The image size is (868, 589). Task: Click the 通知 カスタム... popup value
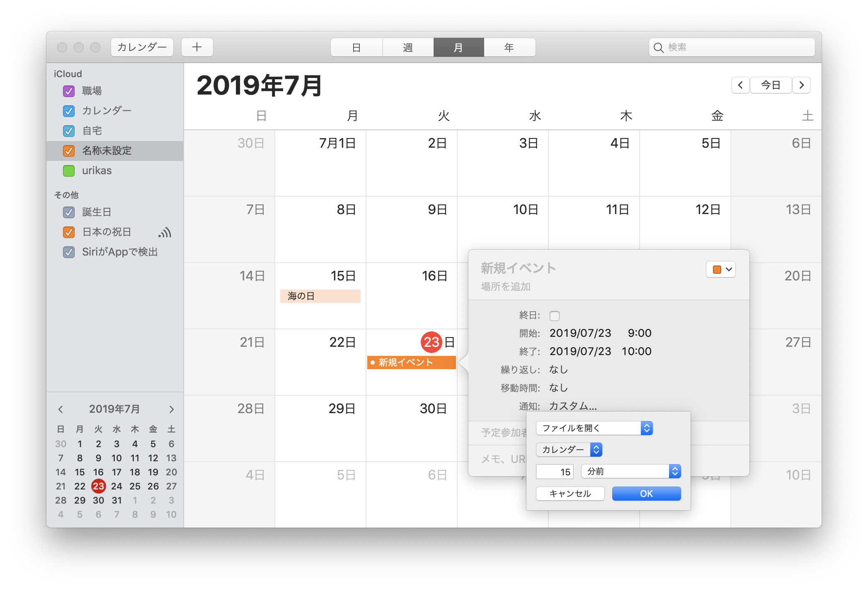[x=573, y=406]
